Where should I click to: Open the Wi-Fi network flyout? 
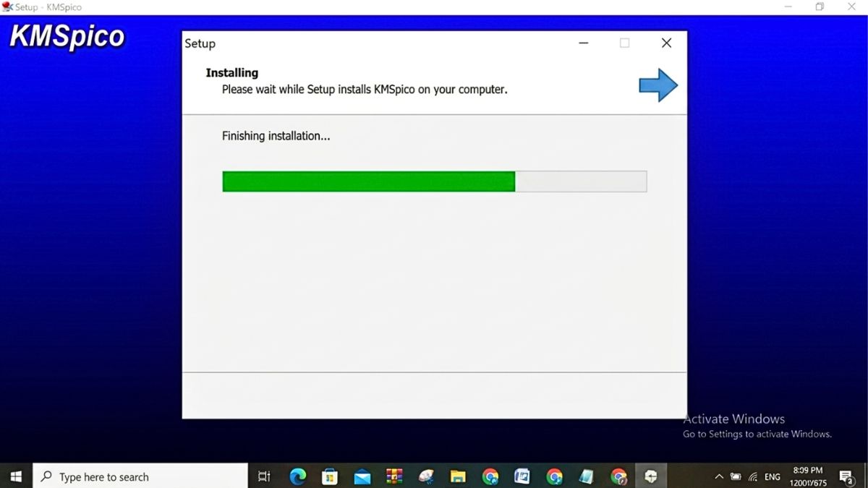pyautogui.click(x=753, y=476)
